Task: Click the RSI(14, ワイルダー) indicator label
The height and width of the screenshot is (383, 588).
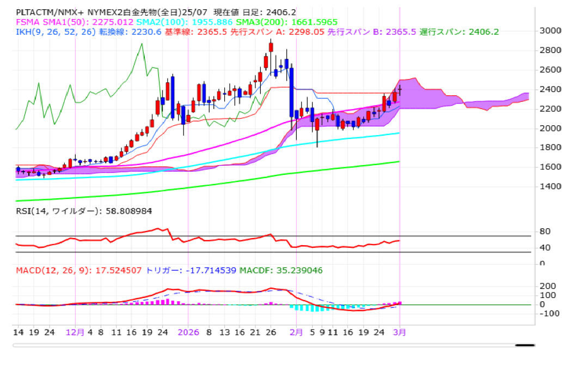Action: point(83,211)
